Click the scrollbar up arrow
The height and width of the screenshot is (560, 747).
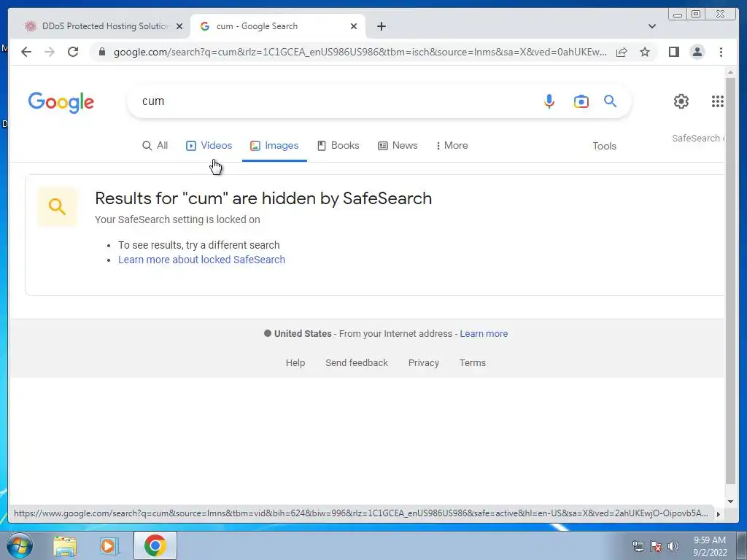click(x=730, y=72)
